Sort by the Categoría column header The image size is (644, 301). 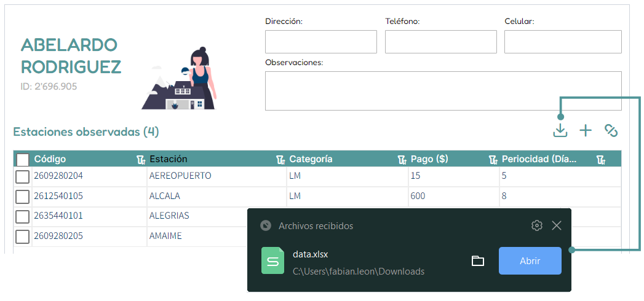pyautogui.click(x=311, y=159)
